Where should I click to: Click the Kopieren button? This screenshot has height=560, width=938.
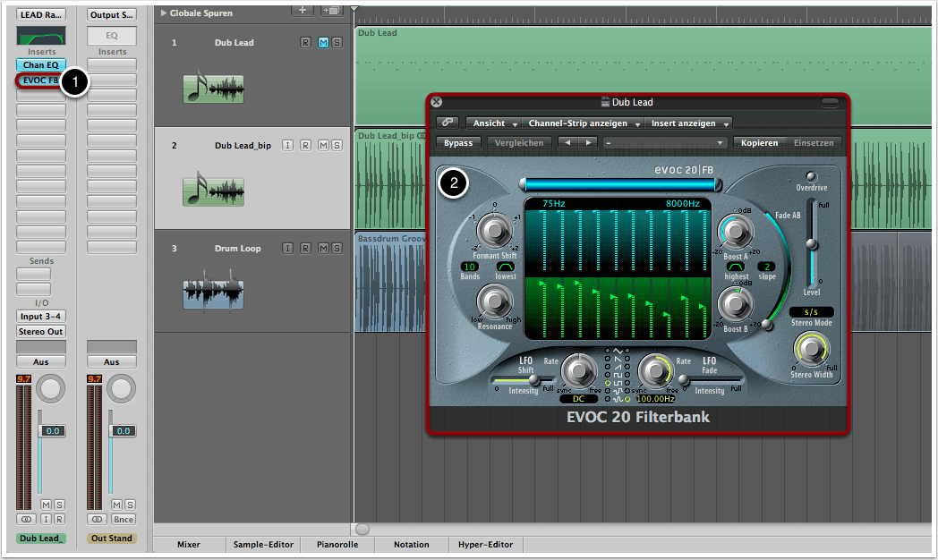[x=759, y=143]
